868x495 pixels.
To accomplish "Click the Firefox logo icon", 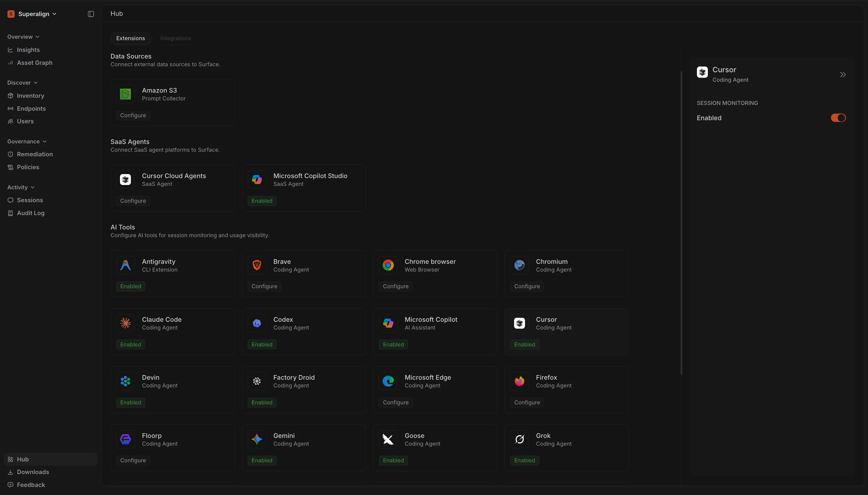I will point(520,381).
